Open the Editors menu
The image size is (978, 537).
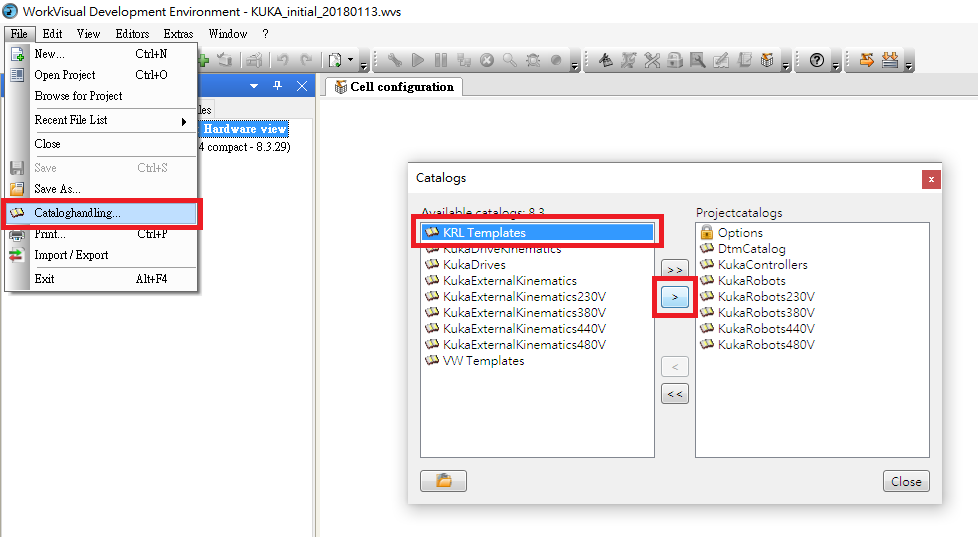coord(132,34)
